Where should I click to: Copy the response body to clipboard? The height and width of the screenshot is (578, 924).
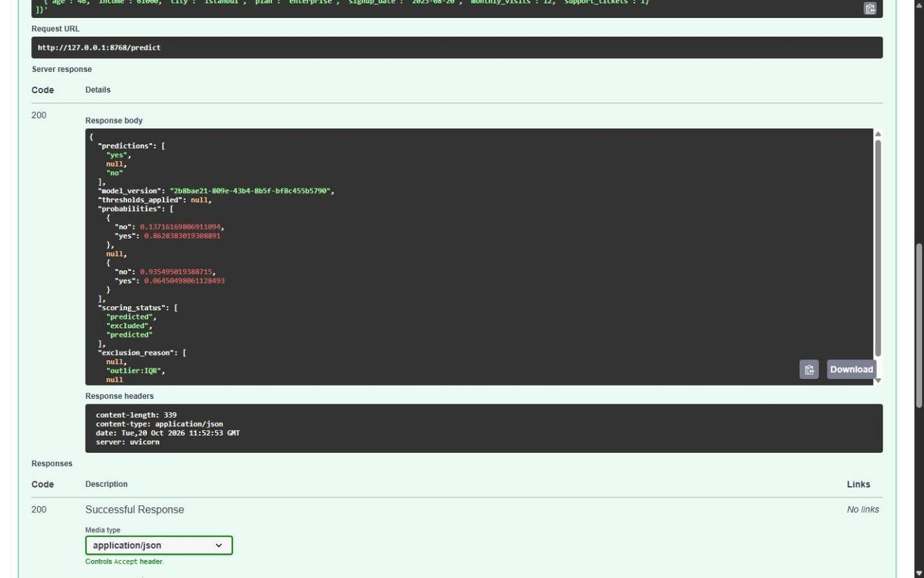click(x=809, y=369)
